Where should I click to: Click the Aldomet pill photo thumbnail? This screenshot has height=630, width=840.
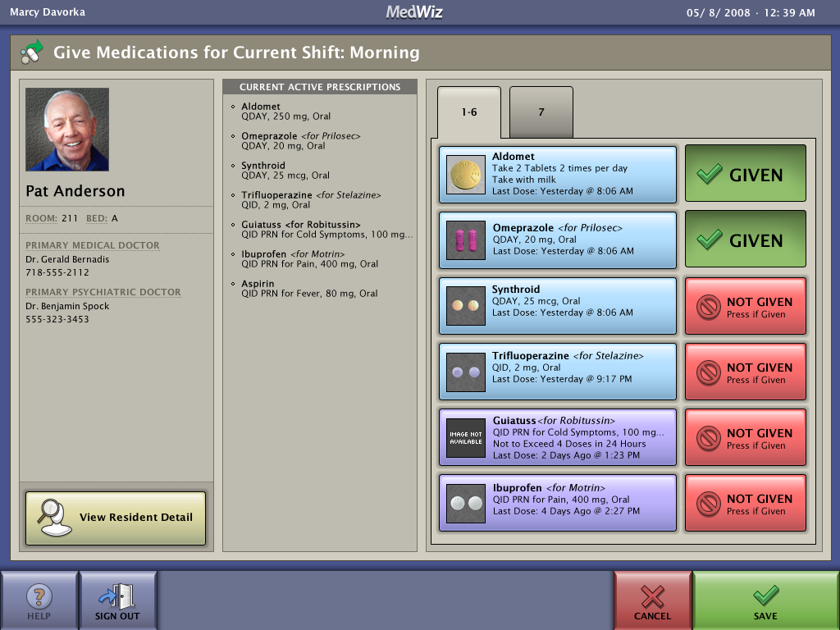(x=465, y=173)
